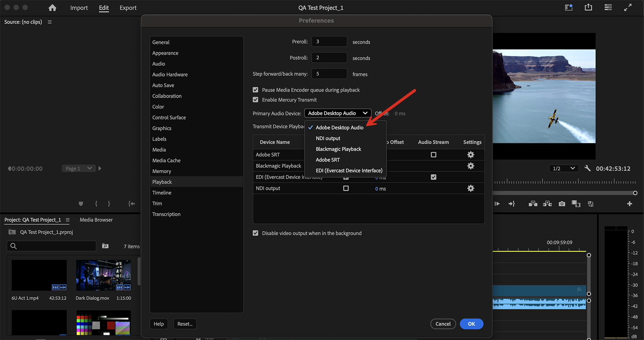Open Project panel hamburger menu
This screenshot has width=644, height=340.
coord(68,220)
